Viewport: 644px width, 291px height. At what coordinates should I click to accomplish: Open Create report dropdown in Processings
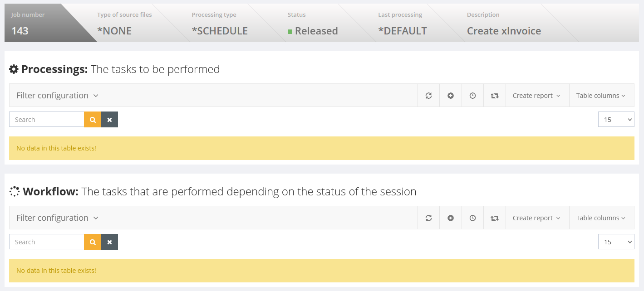(537, 96)
